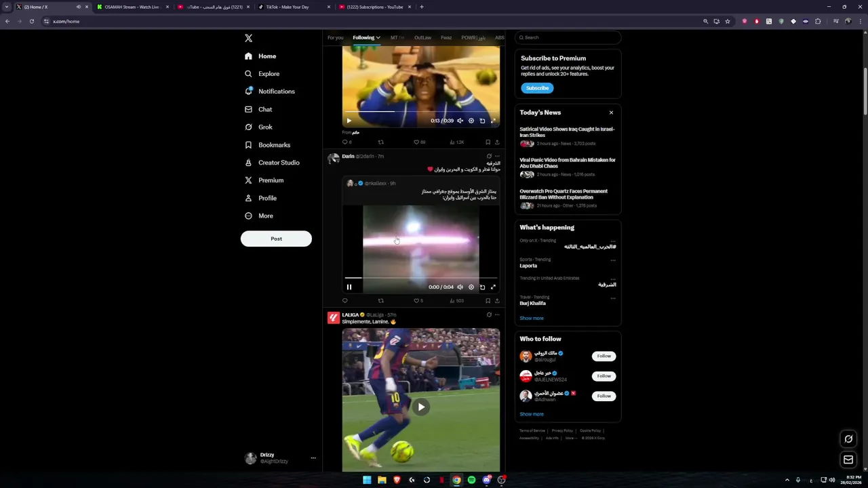Bookmark Darin's post
868x488 pixels.
click(x=488, y=301)
